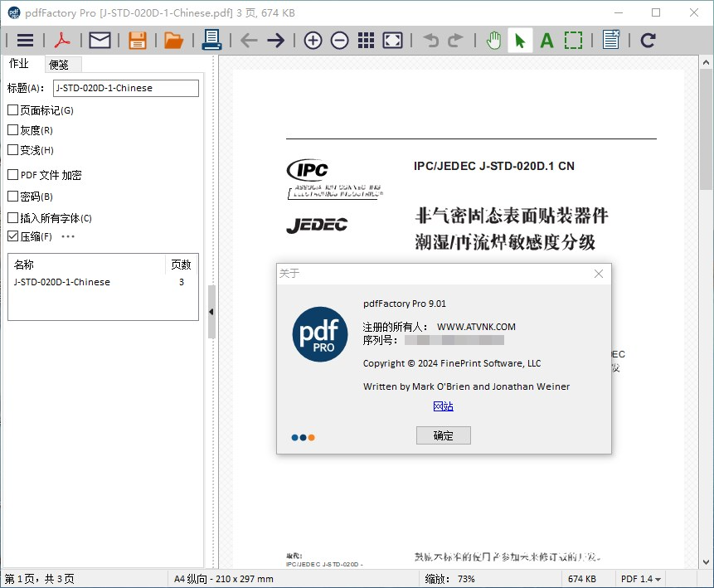Enable 插入所有字体(C) checkbox
Screen dimensions: 714x588
(x=12, y=218)
